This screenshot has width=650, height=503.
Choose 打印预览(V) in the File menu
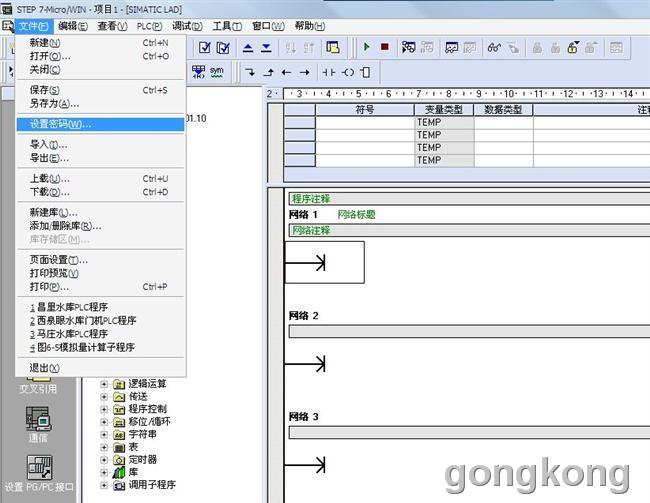[x=100, y=273]
